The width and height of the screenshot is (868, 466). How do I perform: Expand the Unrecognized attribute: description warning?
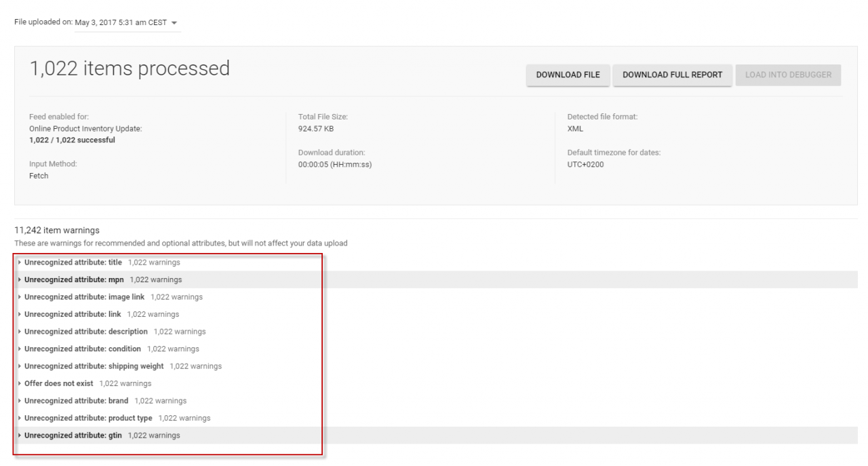pyautogui.click(x=111, y=332)
